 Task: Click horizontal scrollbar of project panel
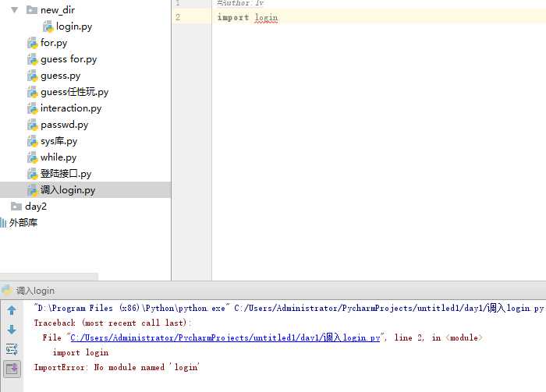pos(49,277)
